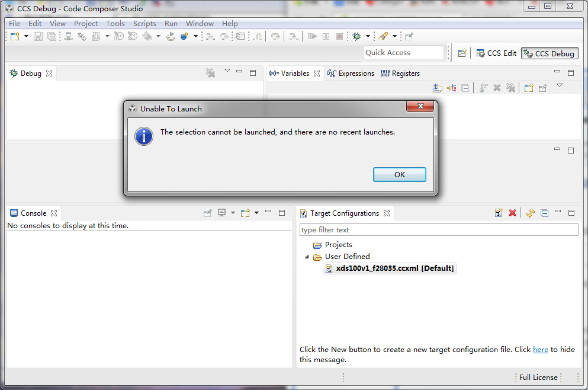The width and height of the screenshot is (588, 390).
Task: Open the Open Console dropdown arrow
Action: pos(256,213)
